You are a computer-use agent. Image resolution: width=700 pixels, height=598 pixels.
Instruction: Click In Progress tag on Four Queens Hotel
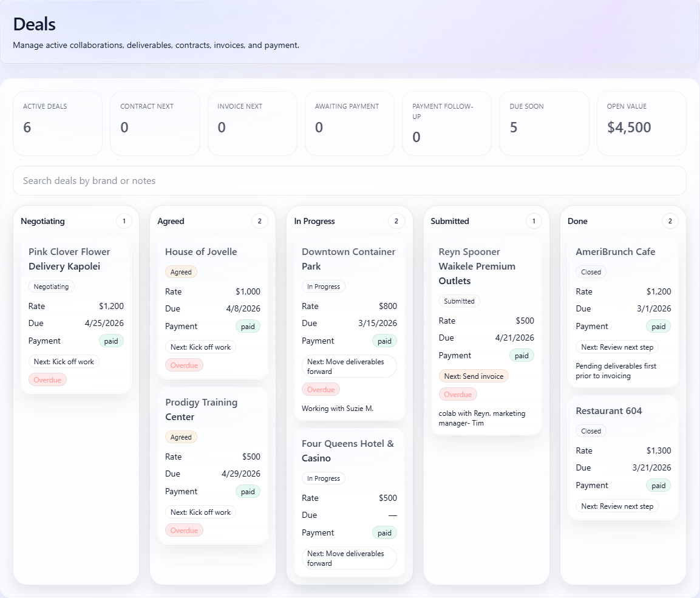pos(324,478)
